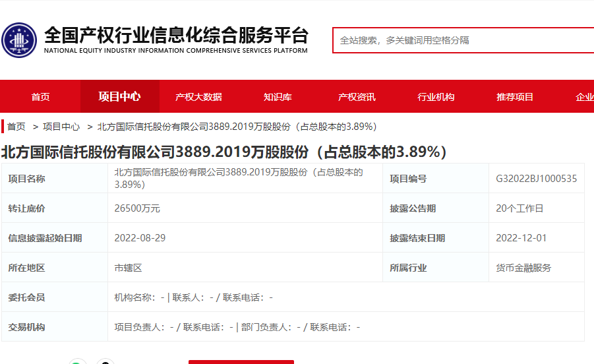Click the 市辖区 region value

point(128,268)
